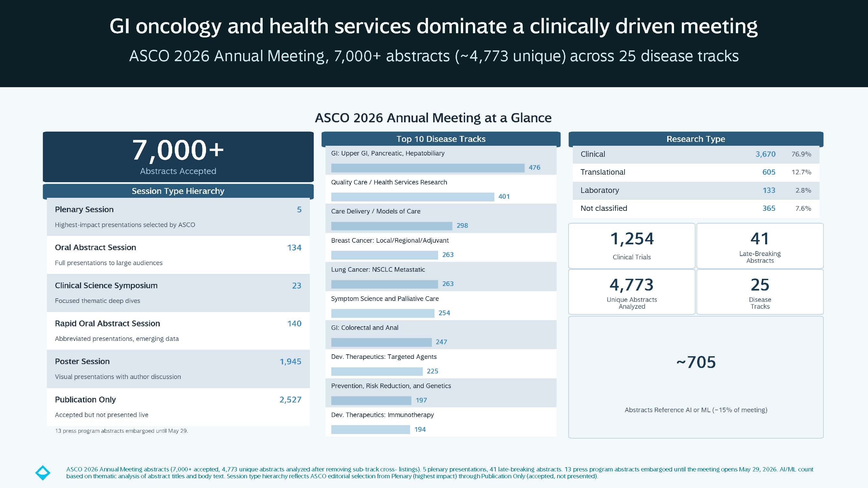This screenshot has height=488, width=868.
Task: Click the Research Type header
Action: coord(696,139)
